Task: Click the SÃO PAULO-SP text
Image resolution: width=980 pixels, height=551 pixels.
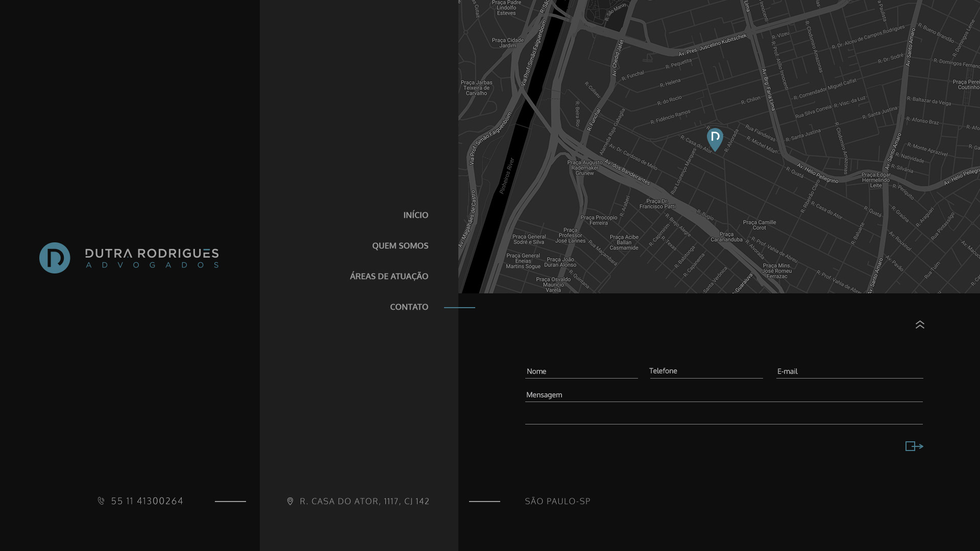Action: 557,502
